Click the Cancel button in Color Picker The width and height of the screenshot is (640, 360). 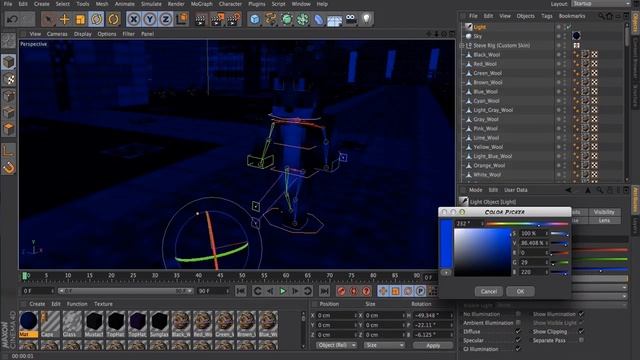click(489, 291)
